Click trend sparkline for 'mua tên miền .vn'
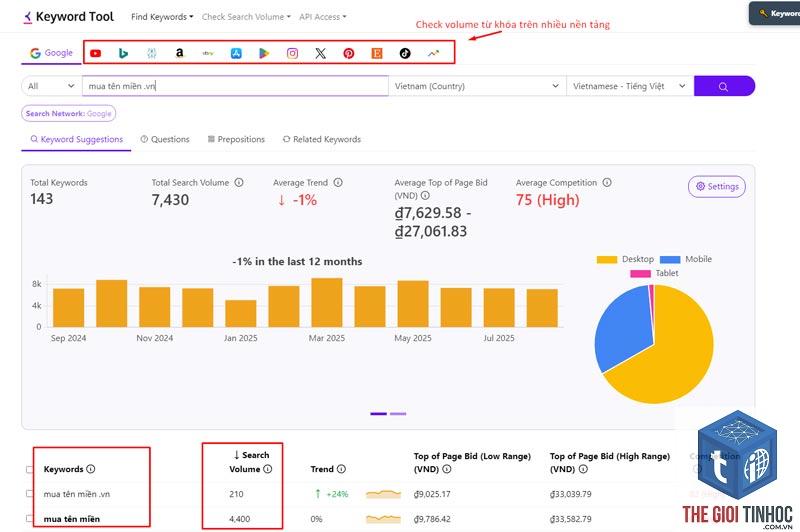 [384, 494]
